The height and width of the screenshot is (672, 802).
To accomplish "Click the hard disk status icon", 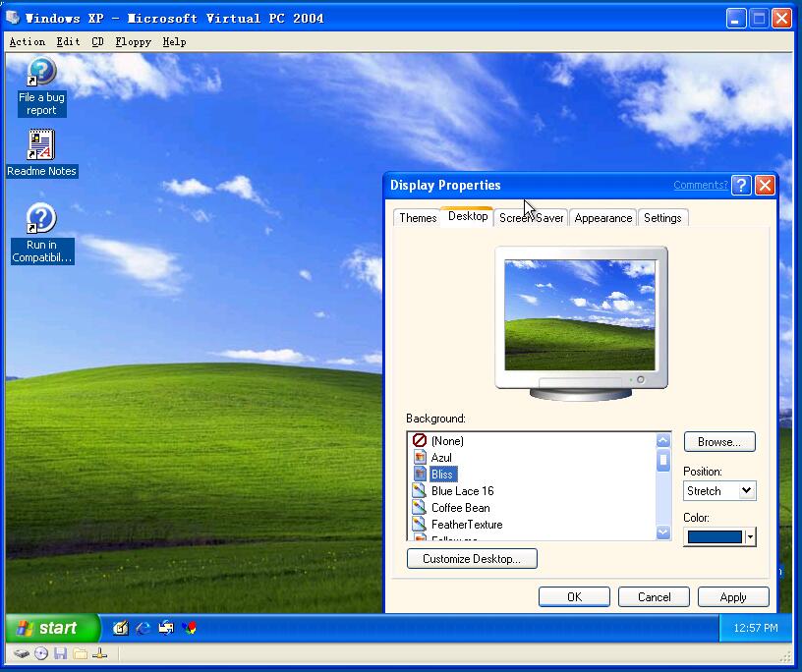I will coord(21,653).
